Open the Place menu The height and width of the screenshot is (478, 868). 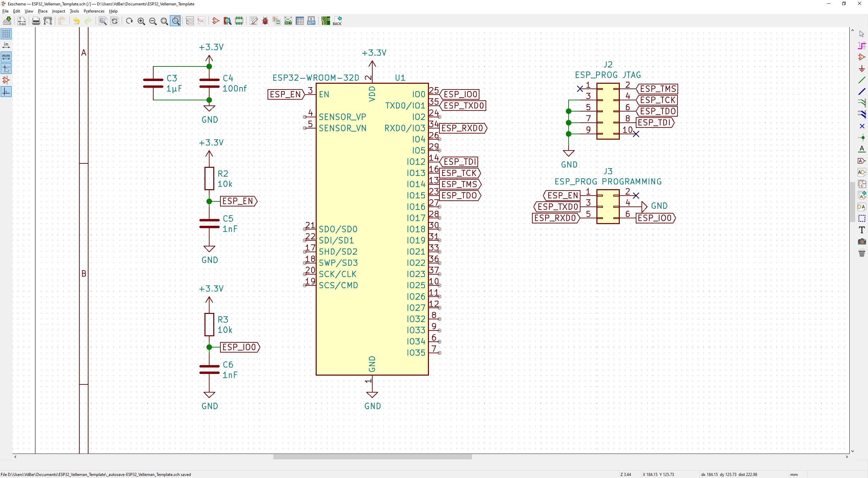pos(43,11)
